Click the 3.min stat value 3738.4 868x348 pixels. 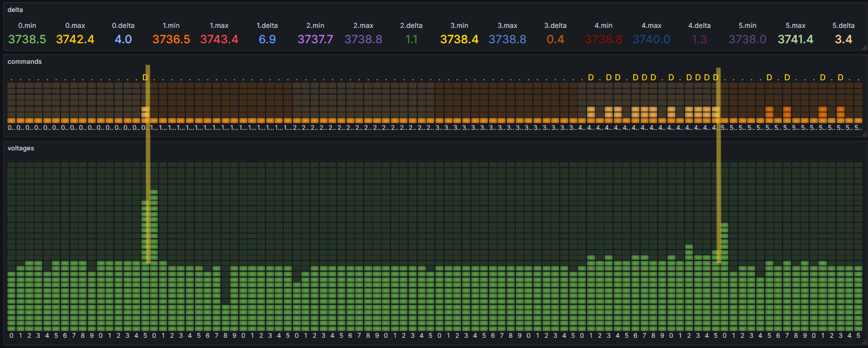tap(459, 39)
